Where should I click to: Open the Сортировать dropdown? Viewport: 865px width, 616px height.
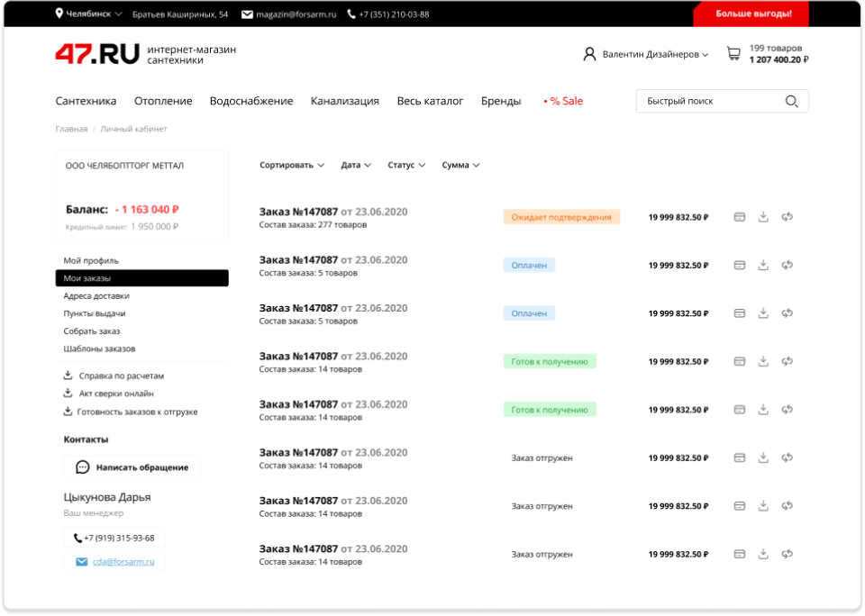(292, 166)
